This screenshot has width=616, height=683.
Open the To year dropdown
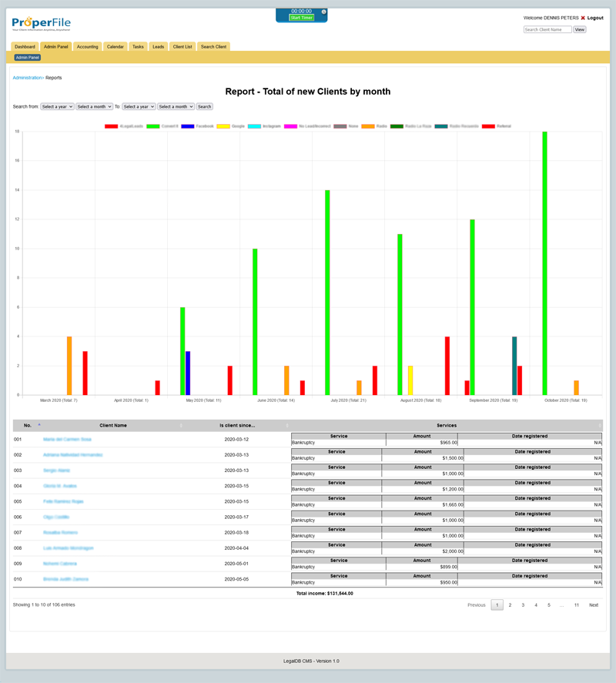coord(139,106)
